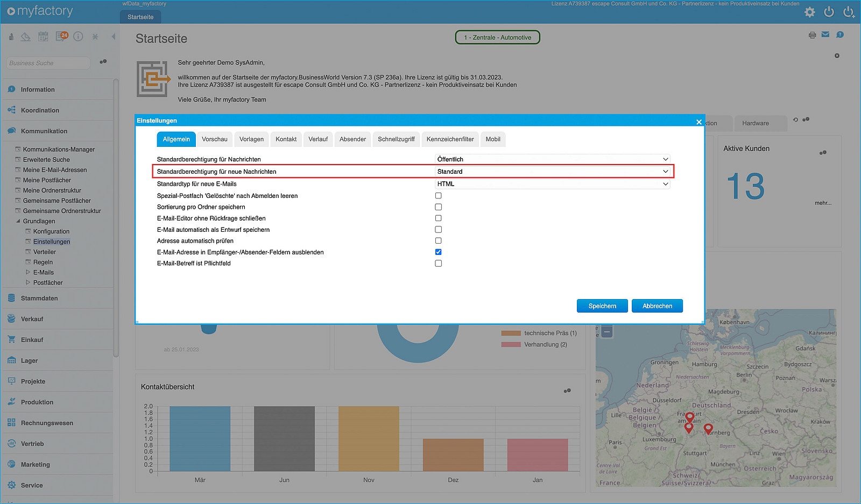Click the print icon on Startseite

tap(812, 35)
